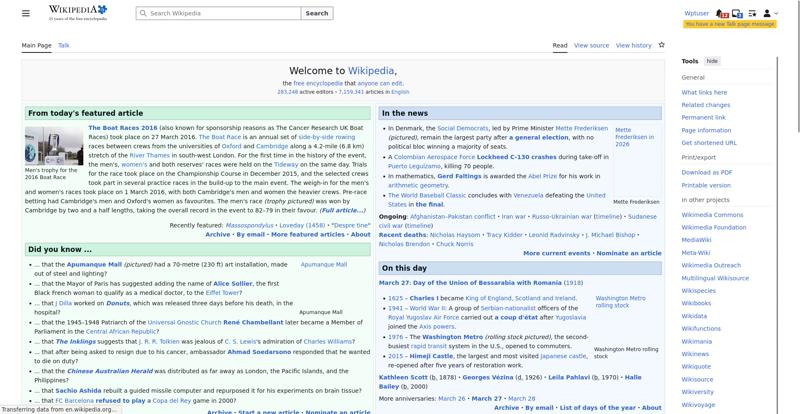Open the notices tray icon

[x=737, y=14]
